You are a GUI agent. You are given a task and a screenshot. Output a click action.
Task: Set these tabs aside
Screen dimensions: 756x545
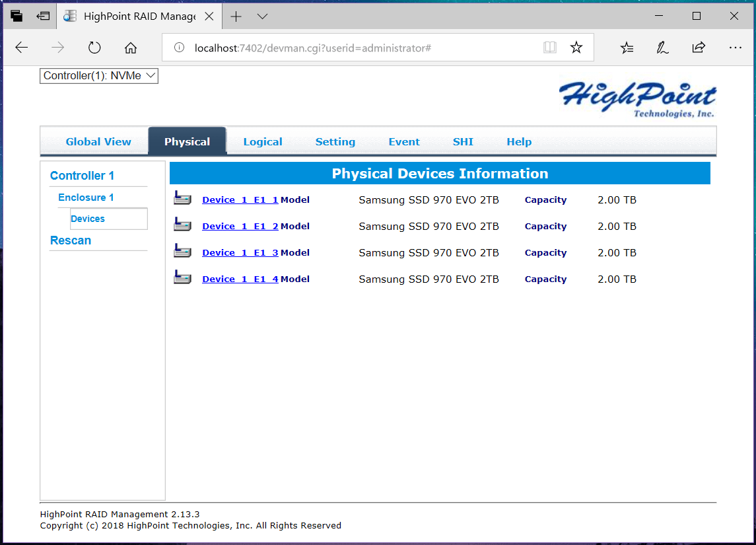[43, 16]
